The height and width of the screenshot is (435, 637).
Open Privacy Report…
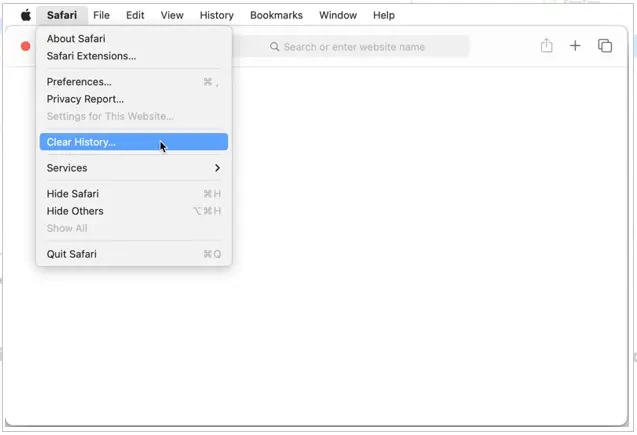click(x=134, y=99)
